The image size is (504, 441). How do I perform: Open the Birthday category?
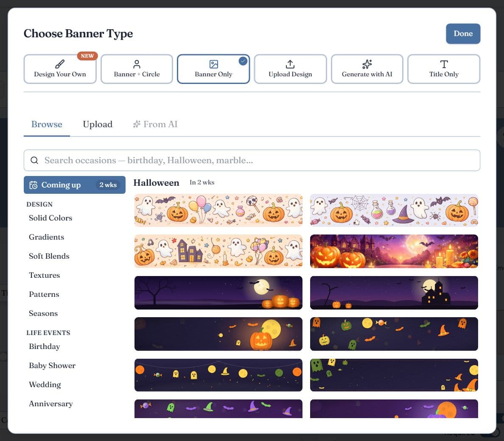click(45, 346)
